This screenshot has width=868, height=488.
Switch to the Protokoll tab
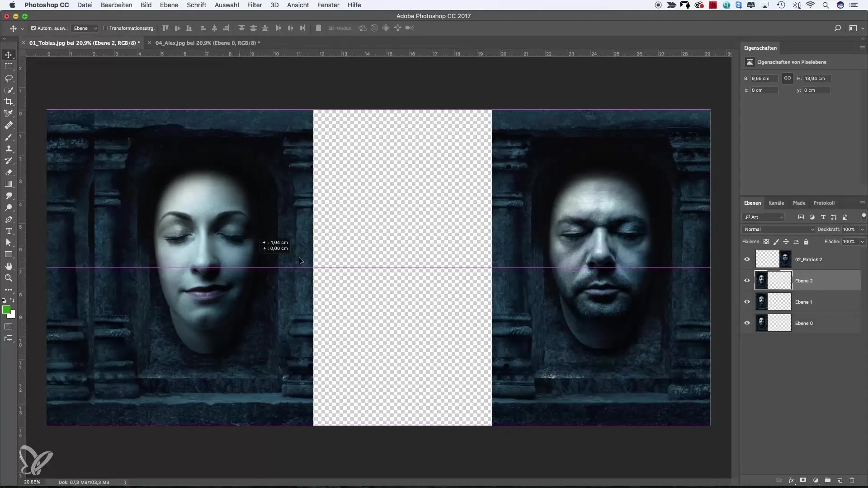(x=824, y=203)
